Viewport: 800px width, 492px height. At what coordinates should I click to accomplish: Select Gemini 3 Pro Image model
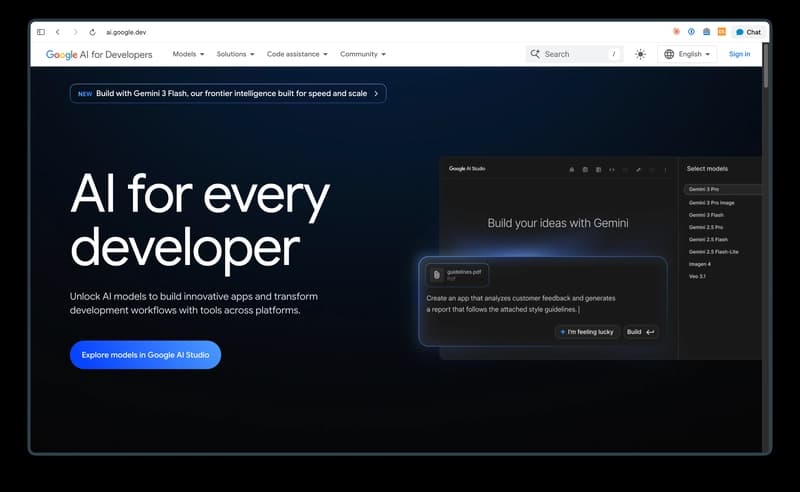tap(711, 203)
